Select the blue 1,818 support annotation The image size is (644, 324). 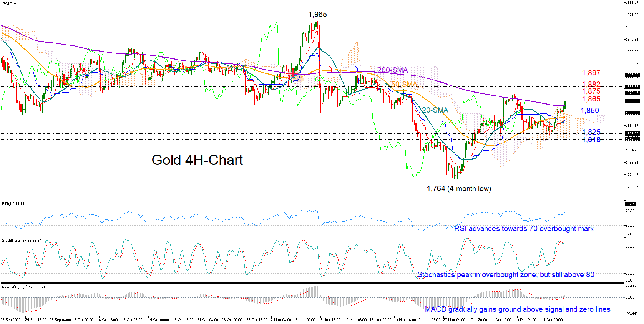[591, 140]
